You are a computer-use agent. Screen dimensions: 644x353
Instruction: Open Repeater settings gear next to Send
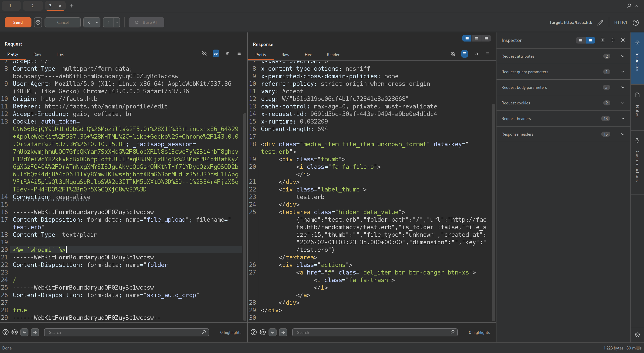[x=38, y=22]
